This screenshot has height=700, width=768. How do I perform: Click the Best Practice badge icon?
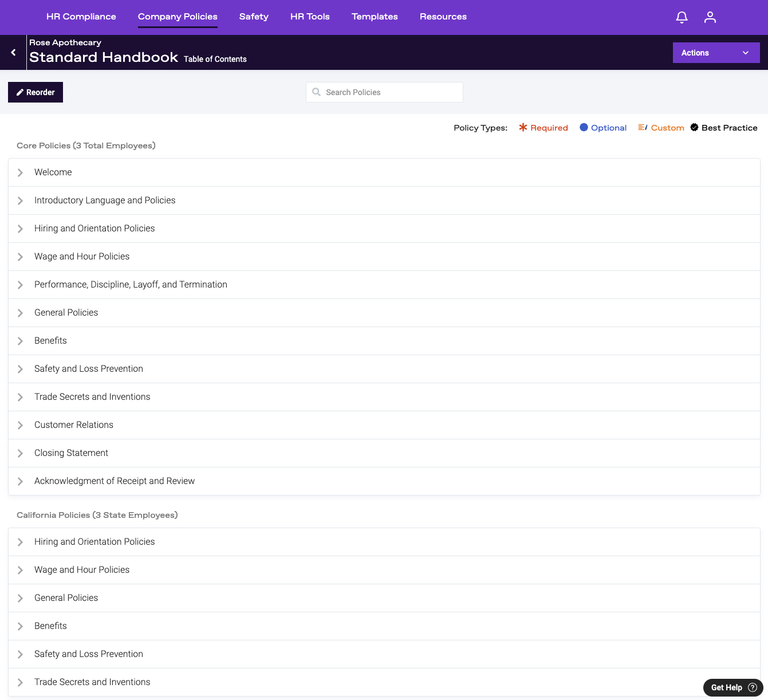(694, 128)
